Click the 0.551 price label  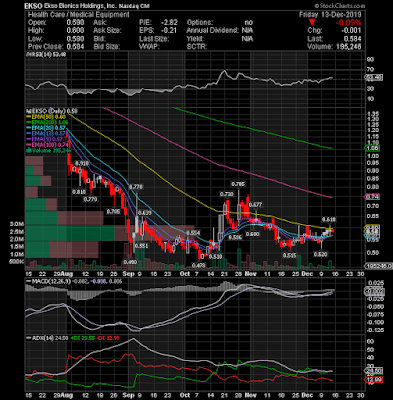click(x=141, y=246)
